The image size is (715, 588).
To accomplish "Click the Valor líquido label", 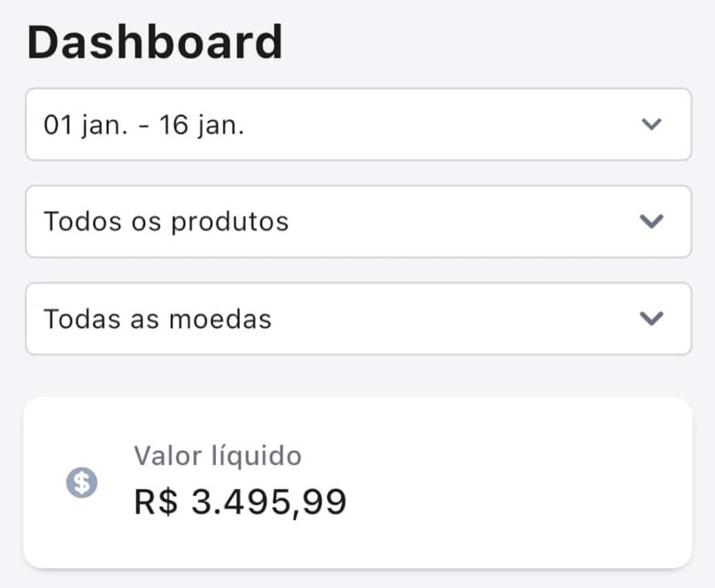I will point(217,456).
